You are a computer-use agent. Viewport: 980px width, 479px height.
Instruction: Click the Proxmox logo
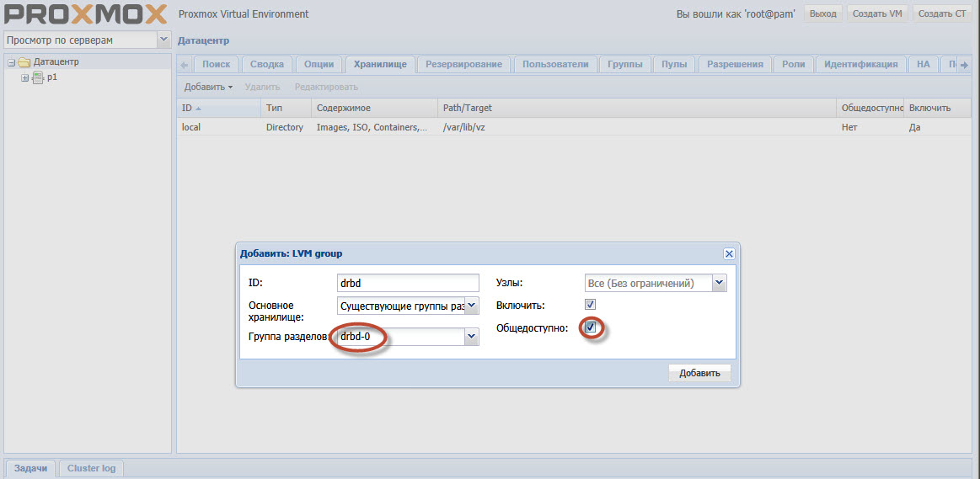86,13
